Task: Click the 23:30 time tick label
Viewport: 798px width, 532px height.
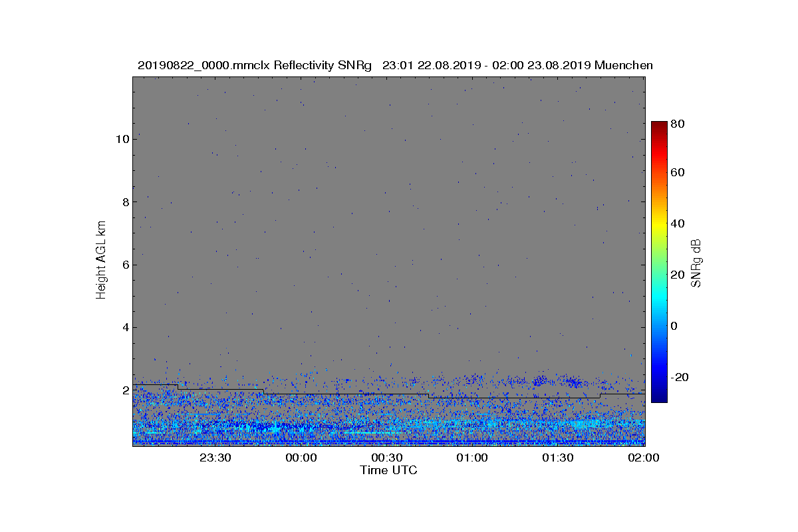Action: point(215,458)
